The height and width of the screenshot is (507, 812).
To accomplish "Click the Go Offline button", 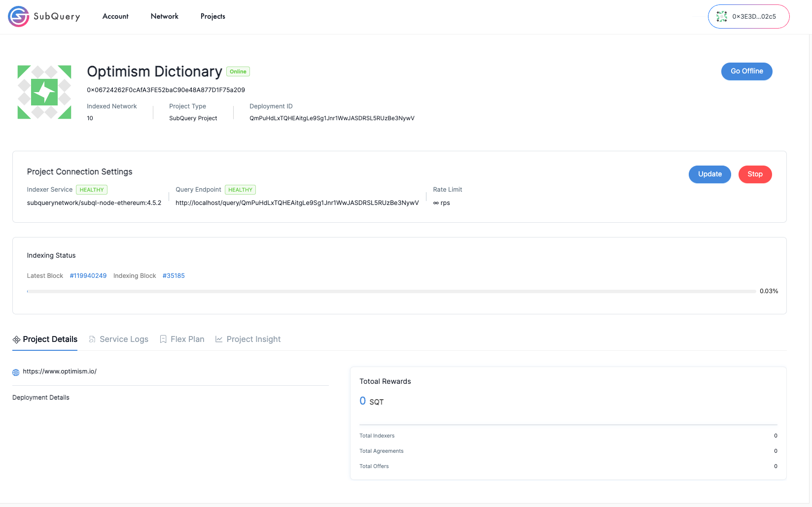I will [747, 71].
